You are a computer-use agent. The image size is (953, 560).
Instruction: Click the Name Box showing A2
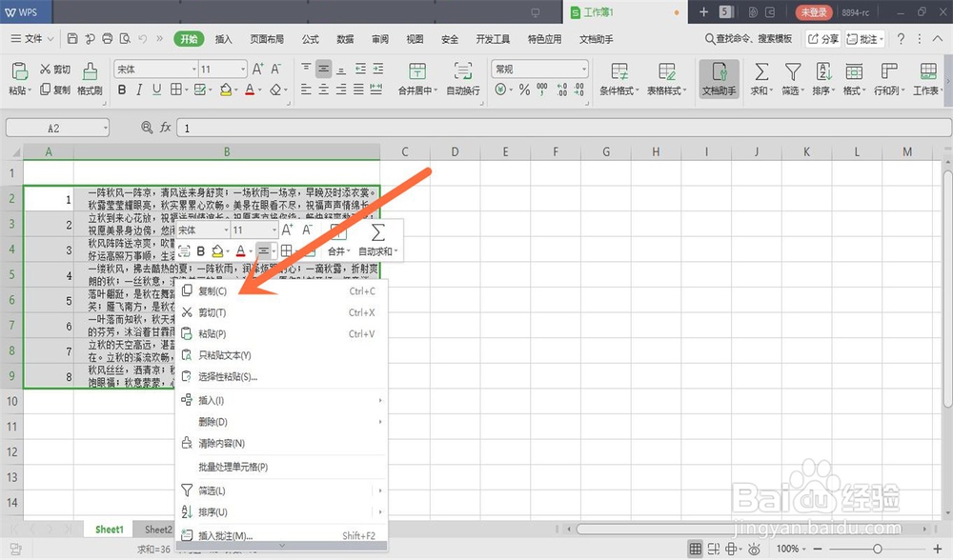(57, 129)
